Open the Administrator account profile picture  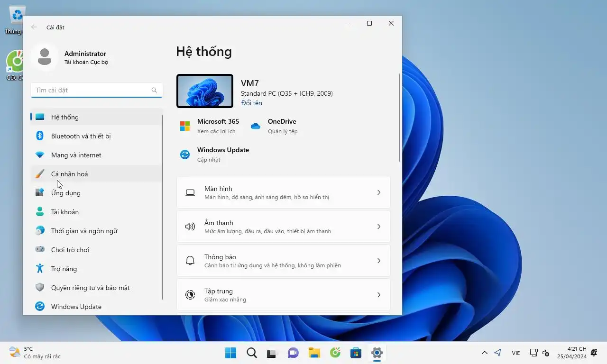45,57
